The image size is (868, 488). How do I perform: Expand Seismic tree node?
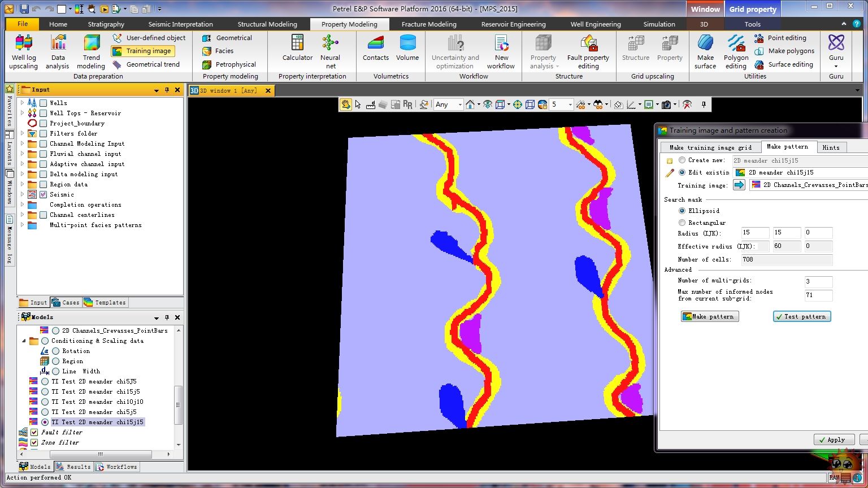pos(22,194)
